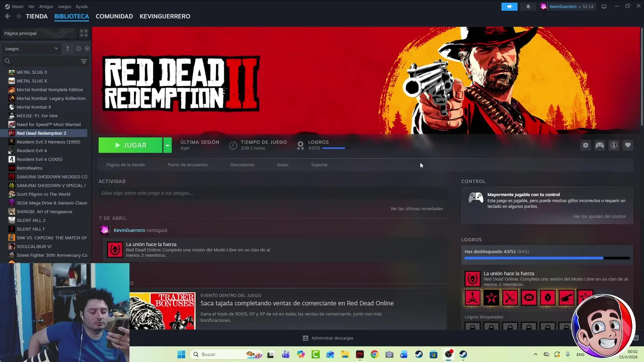This screenshot has width=644, height=362.
Task: Open the Windows Start menu
Action: click(x=181, y=354)
